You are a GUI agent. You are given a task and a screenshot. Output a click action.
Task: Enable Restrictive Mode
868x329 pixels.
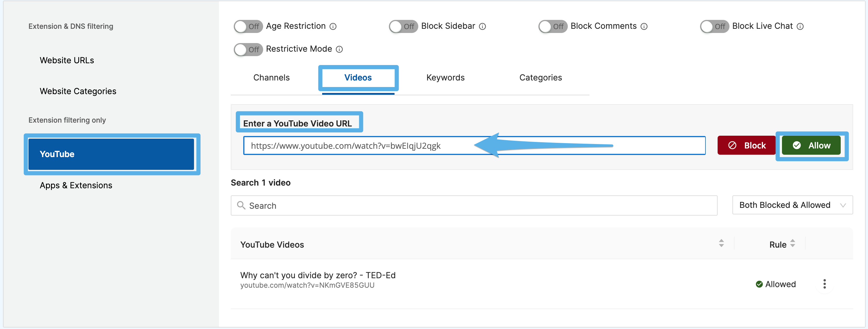[x=248, y=49]
